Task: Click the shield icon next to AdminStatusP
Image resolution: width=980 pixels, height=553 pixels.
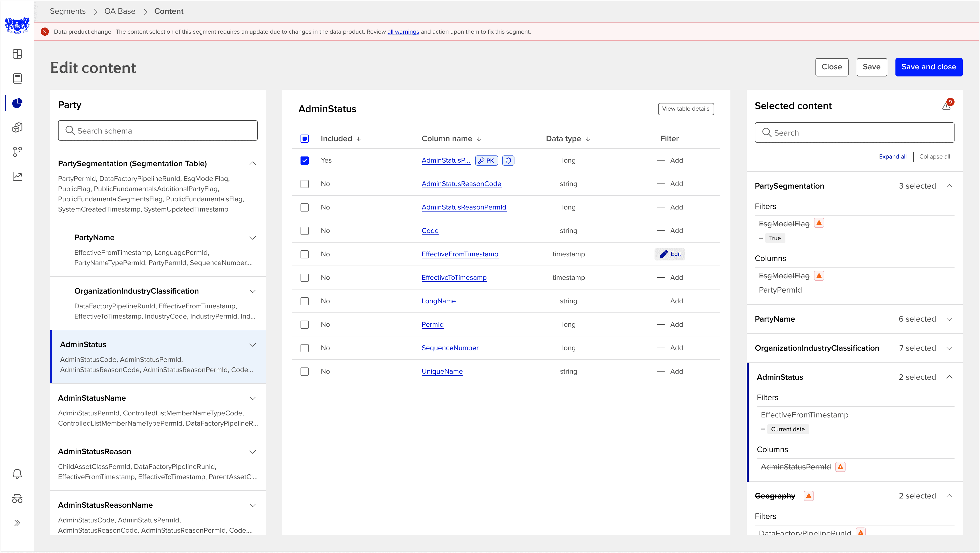Action: pyautogui.click(x=508, y=161)
